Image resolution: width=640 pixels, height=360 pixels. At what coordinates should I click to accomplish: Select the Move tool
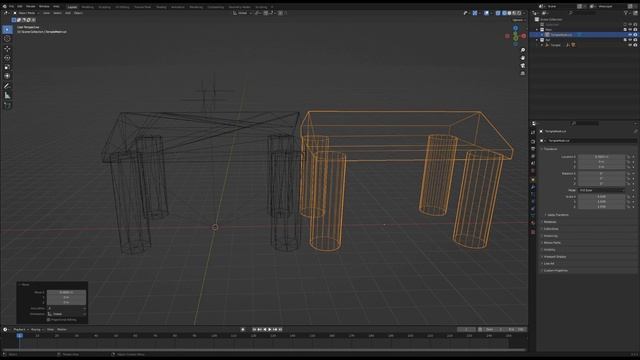[x=7, y=49]
